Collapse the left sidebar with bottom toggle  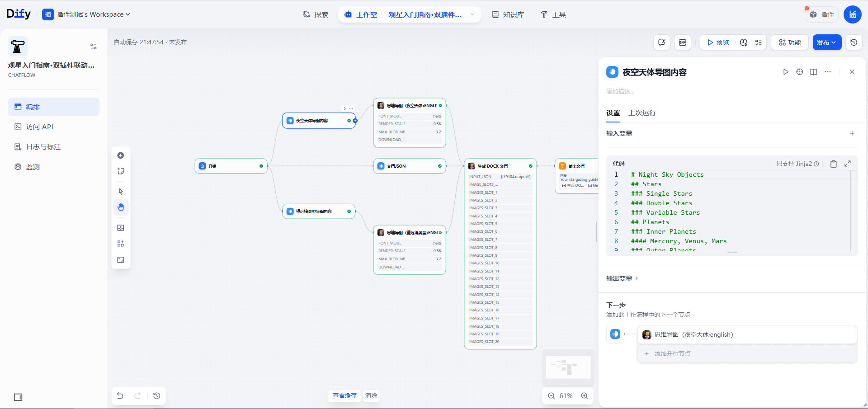(18, 397)
